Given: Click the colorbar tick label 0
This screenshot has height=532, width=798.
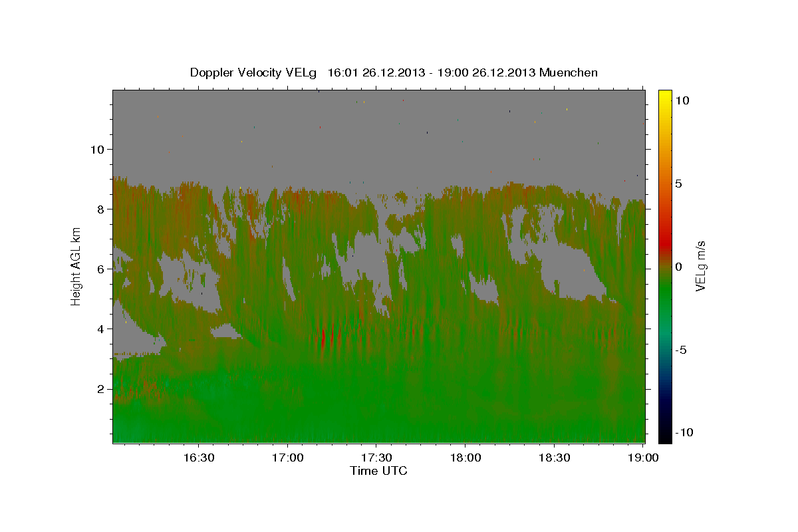Looking at the screenshot, I should (x=679, y=267).
